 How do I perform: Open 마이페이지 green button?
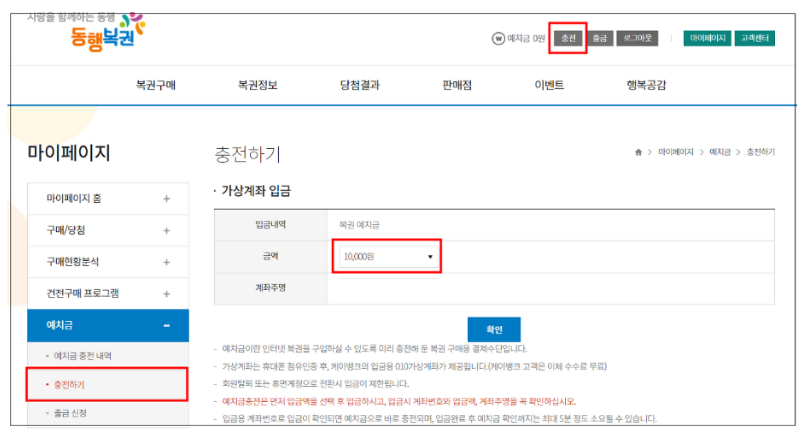coord(707,38)
